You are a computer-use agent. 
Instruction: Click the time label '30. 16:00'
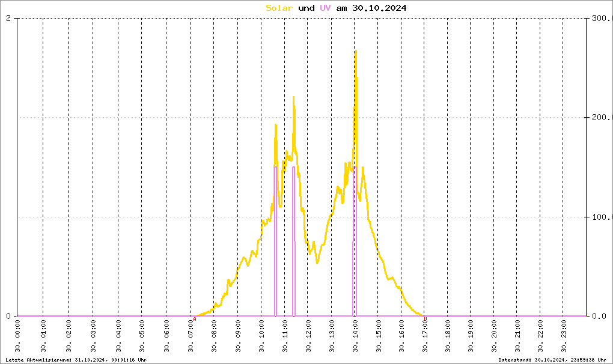[x=401, y=336]
